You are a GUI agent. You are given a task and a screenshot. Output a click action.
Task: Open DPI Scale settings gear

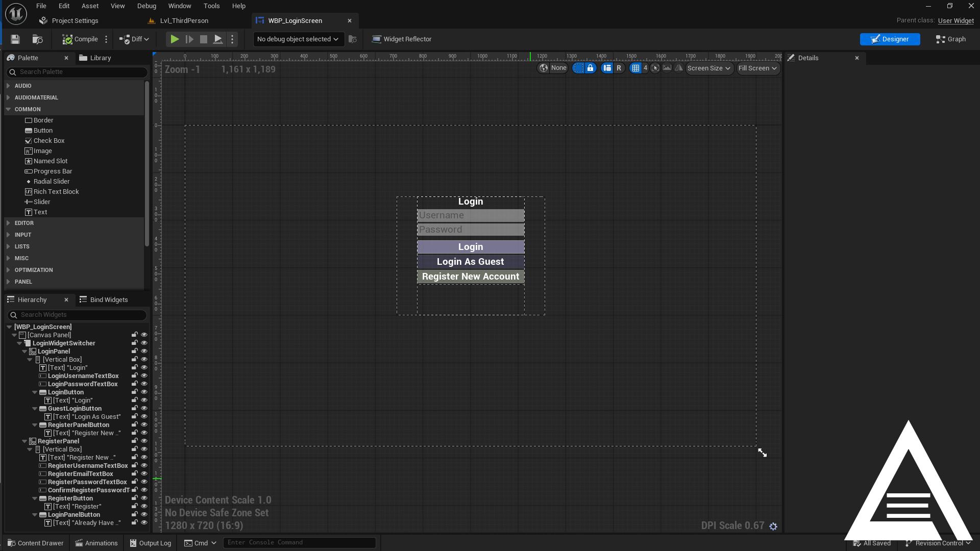tap(773, 526)
